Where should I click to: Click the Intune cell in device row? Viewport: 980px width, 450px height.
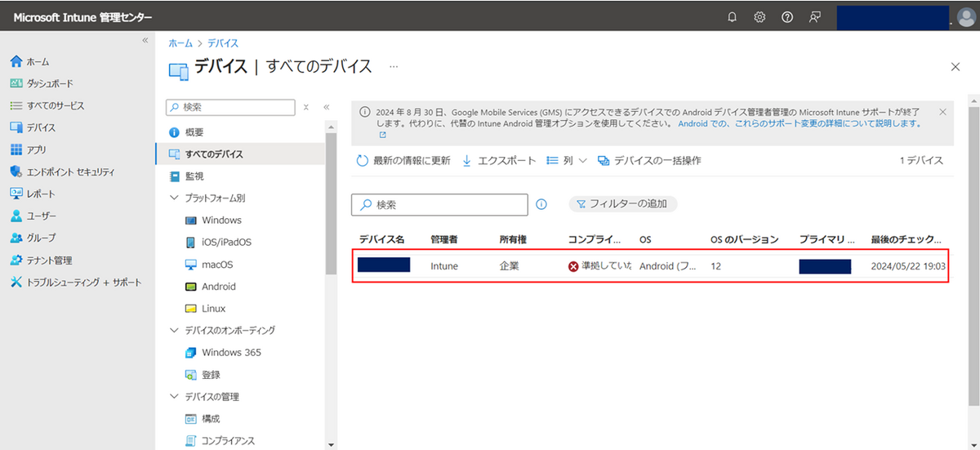pos(444,266)
